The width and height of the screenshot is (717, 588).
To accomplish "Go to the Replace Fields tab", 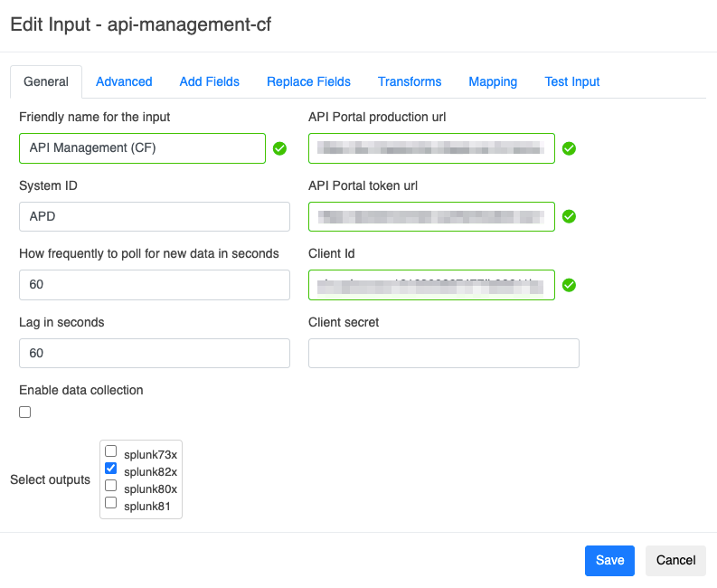I will pyautogui.click(x=308, y=81).
